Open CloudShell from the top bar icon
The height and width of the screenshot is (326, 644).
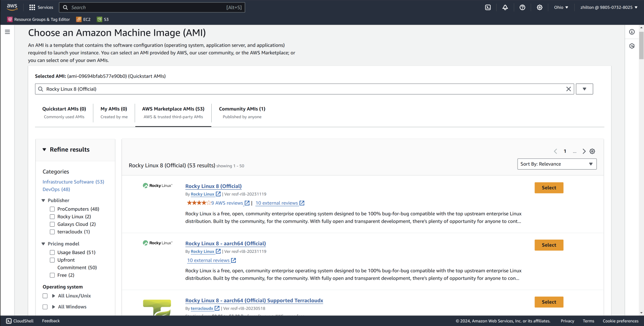pos(488,7)
